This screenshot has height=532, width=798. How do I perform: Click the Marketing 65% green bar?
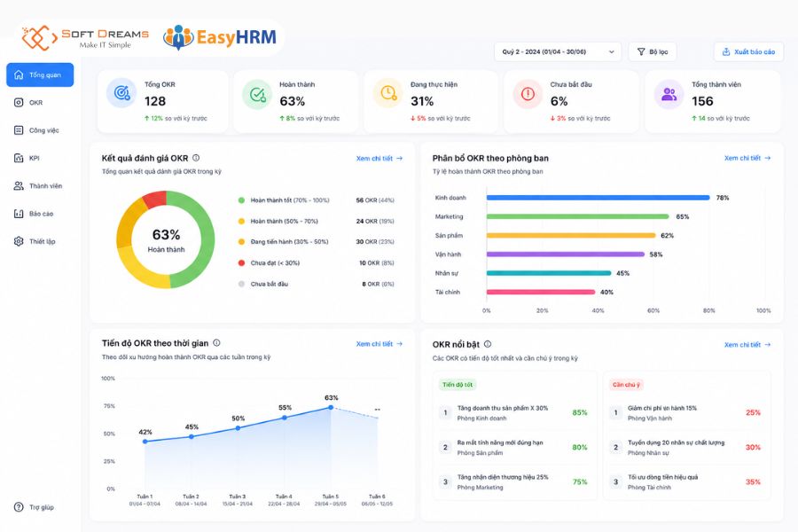pyautogui.click(x=577, y=216)
